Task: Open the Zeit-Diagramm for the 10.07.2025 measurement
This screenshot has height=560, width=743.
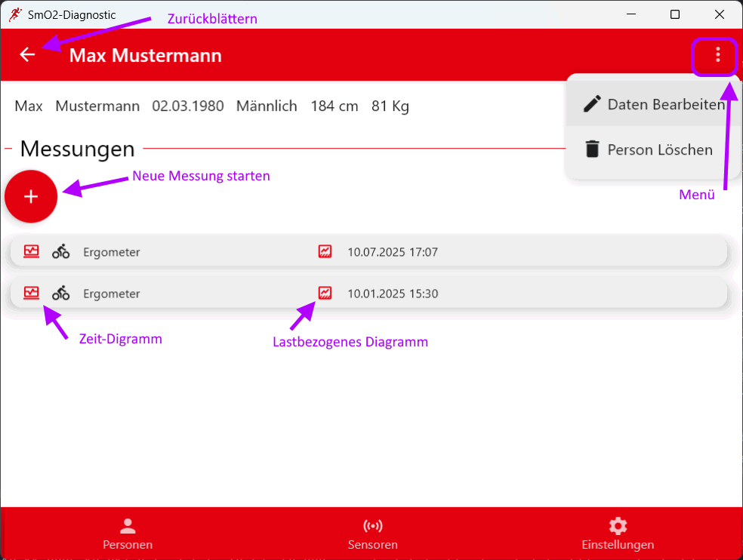Action: (x=31, y=251)
